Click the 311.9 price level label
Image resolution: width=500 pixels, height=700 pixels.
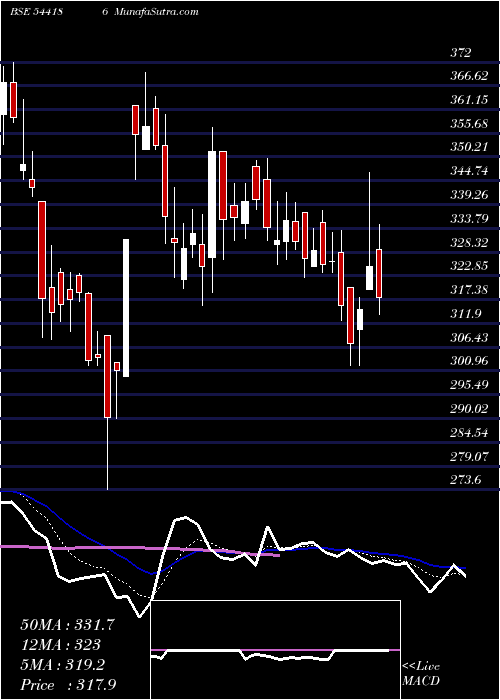click(466, 314)
